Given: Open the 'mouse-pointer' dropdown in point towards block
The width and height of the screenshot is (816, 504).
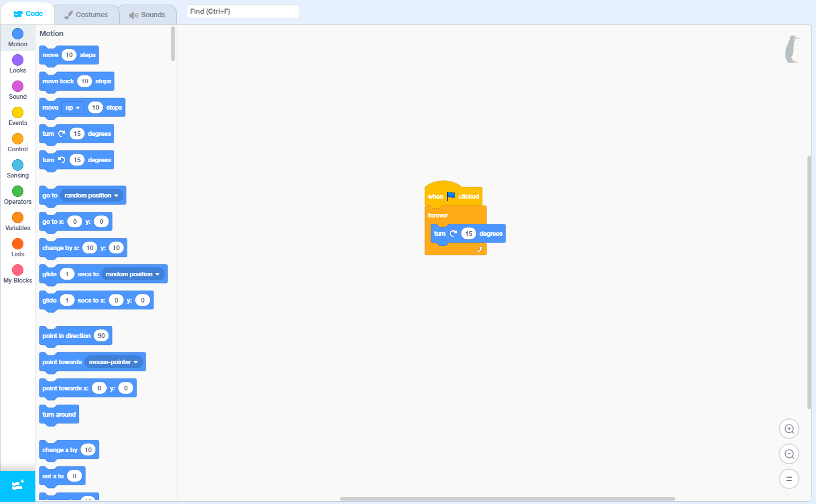Looking at the screenshot, I should coord(112,361).
